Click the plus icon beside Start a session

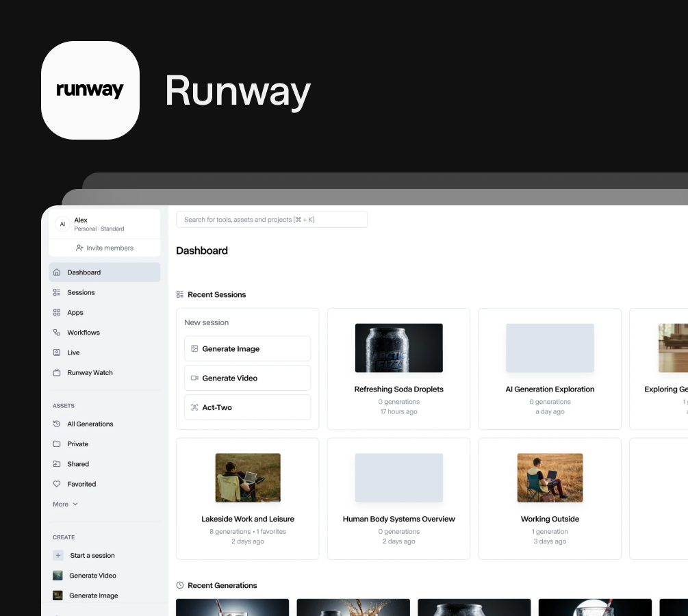[x=58, y=555]
